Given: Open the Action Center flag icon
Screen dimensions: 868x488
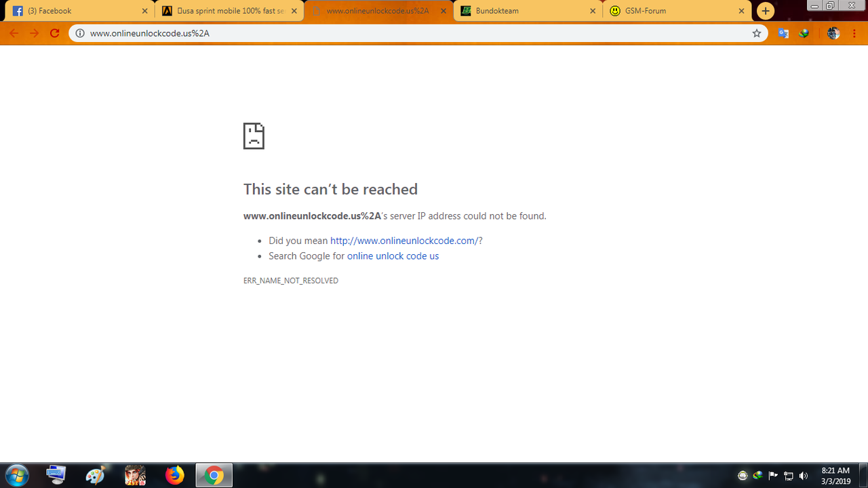Looking at the screenshot, I should [773, 476].
